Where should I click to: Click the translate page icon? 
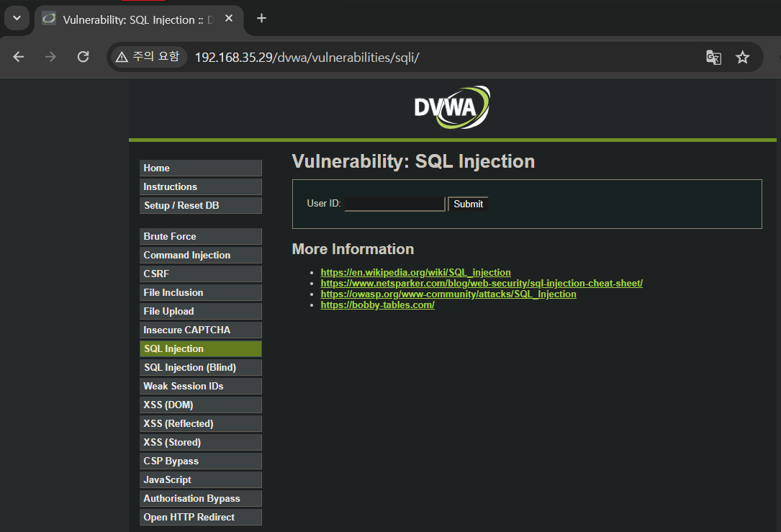click(x=713, y=58)
